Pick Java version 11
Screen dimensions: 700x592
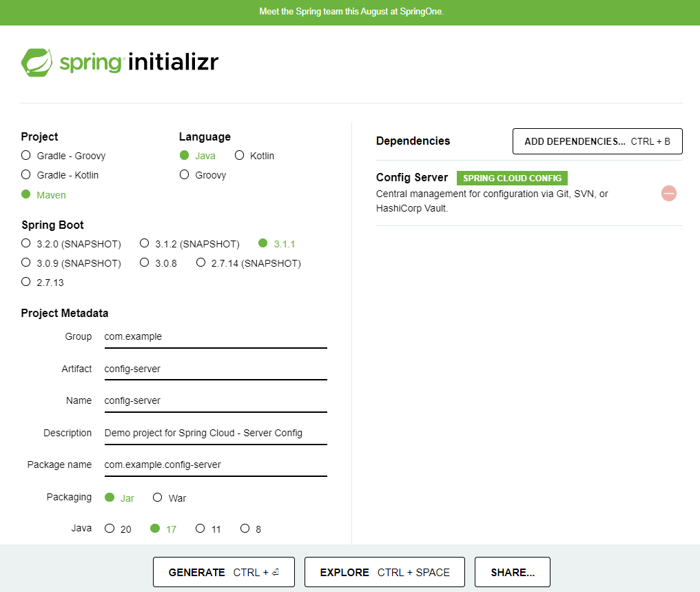pos(208,529)
